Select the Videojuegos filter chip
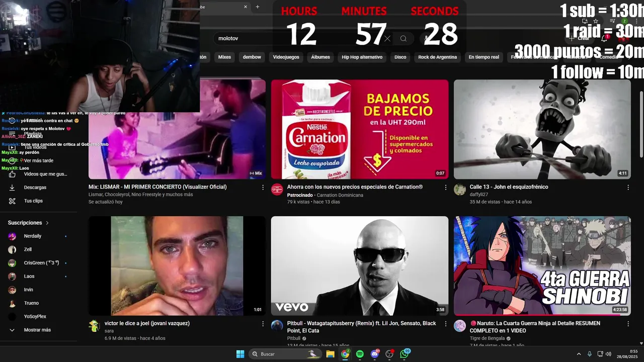 pos(286,57)
